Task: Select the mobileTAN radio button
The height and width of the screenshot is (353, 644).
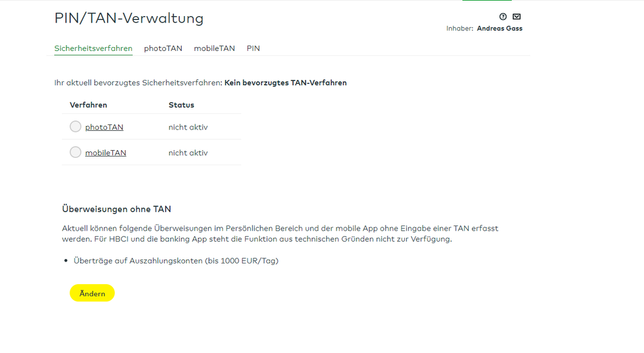Action: coord(75,153)
